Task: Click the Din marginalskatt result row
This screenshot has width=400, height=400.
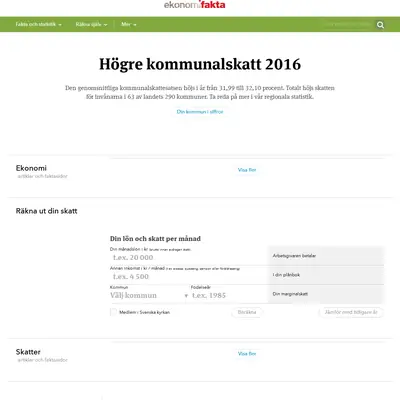Action: tap(326, 294)
